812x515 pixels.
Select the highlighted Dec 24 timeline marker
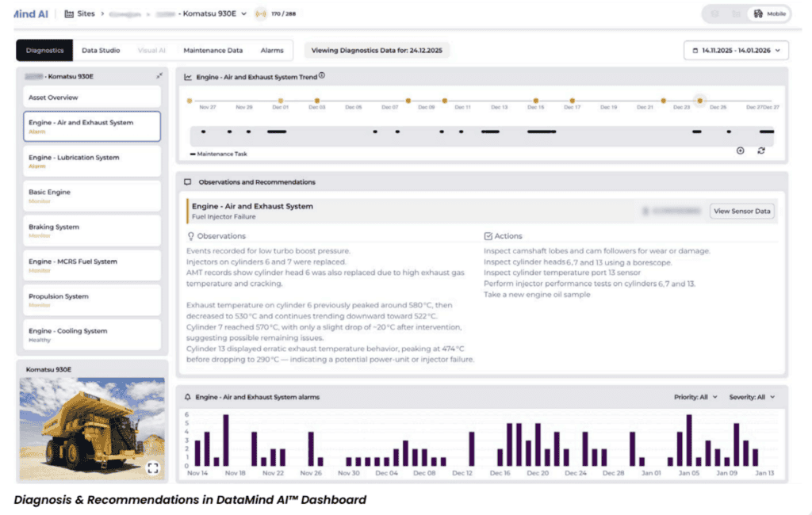699,101
